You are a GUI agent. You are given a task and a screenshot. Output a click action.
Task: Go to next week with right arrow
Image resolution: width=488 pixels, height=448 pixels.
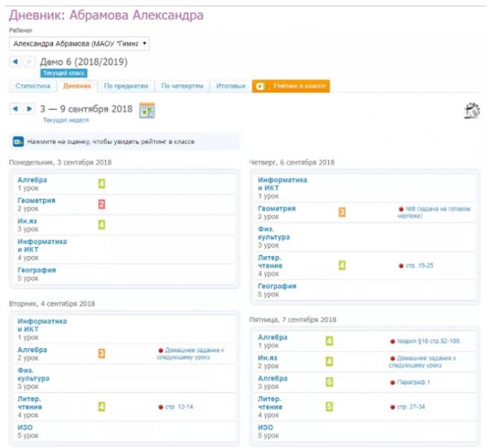click(x=29, y=109)
